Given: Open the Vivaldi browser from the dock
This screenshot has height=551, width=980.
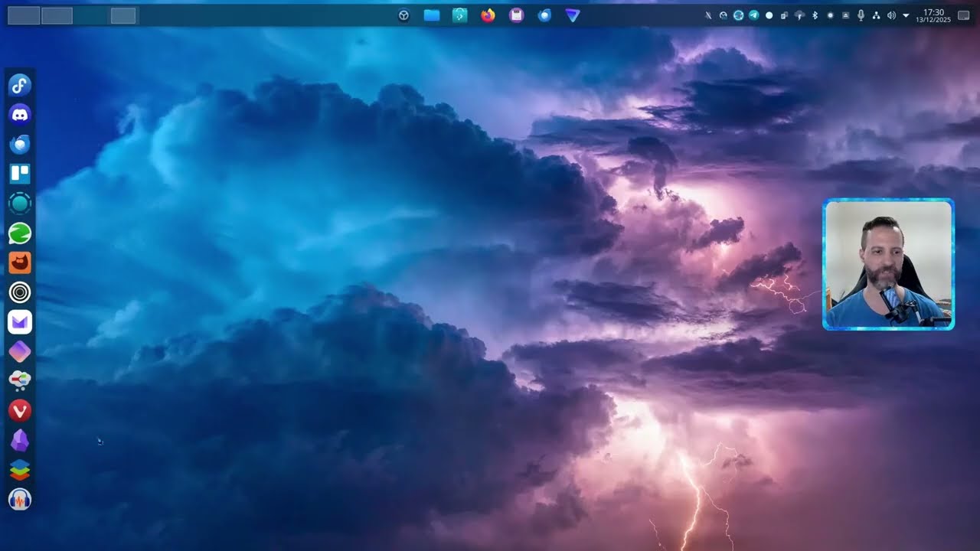Looking at the screenshot, I should coord(20,411).
